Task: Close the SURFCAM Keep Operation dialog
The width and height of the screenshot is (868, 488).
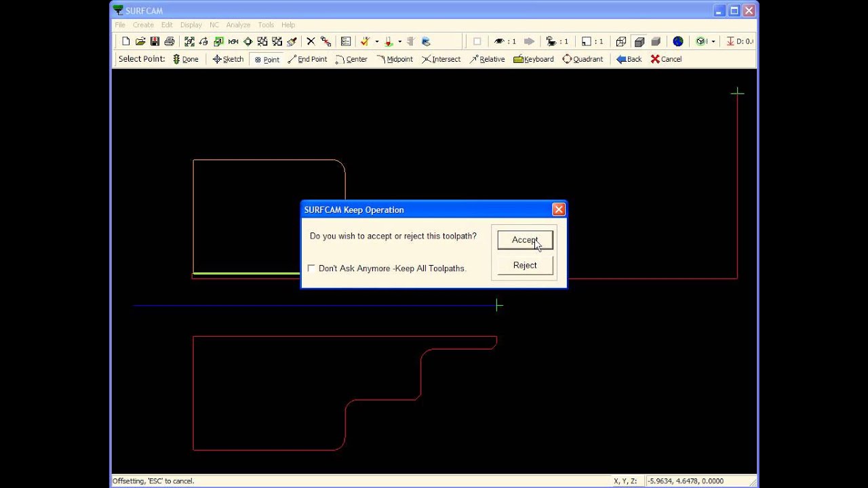Action: [x=558, y=209]
